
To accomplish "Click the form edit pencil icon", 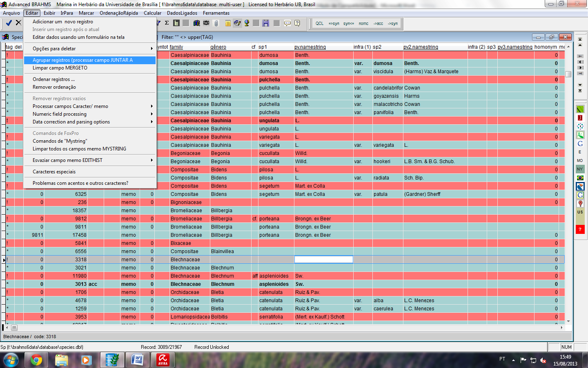I will (x=237, y=23).
